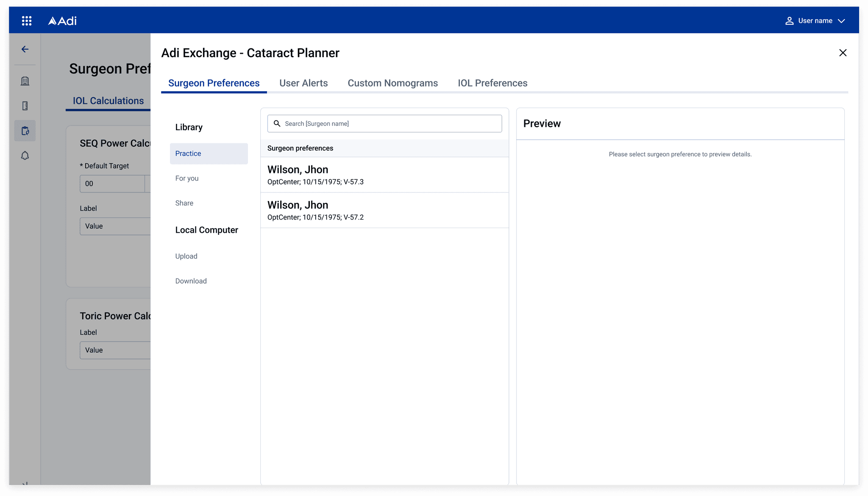868x496 pixels.
Task: Select Share in Library
Action: coord(184,203)
